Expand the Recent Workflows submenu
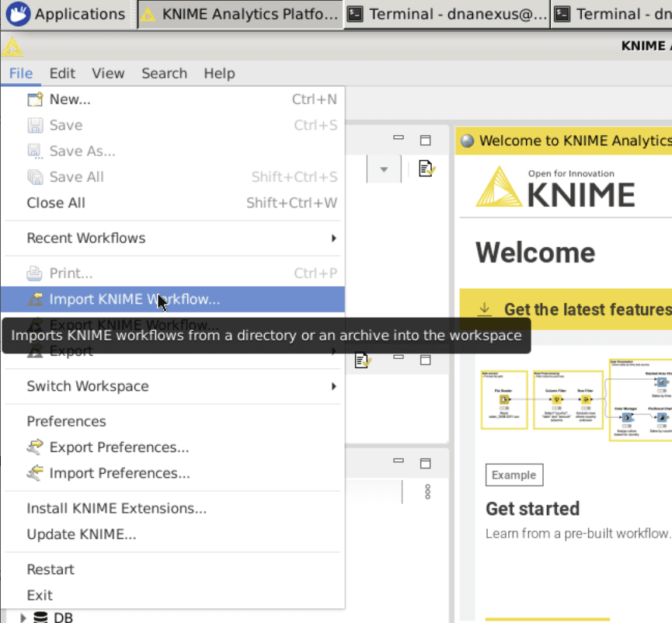Viewport: 672px width, 623px height. pyautogui.click(x=333, y=238)
